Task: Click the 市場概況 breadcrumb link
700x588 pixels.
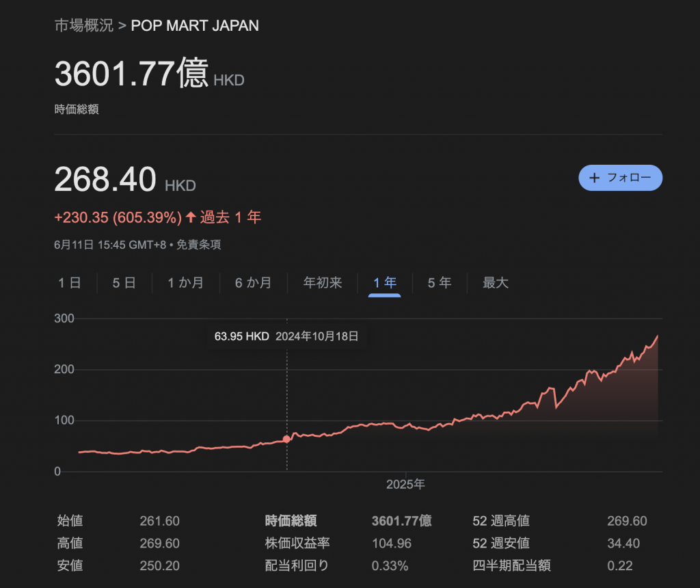Action: tap(84, 25)
